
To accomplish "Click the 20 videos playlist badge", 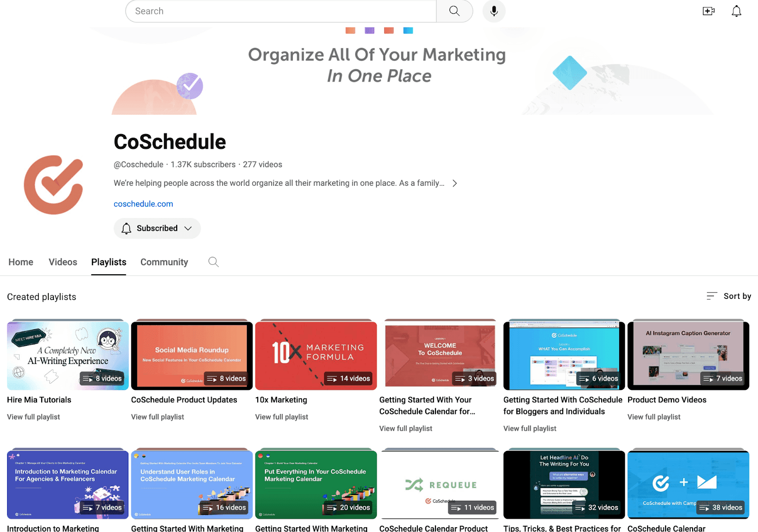I will 349,507.
